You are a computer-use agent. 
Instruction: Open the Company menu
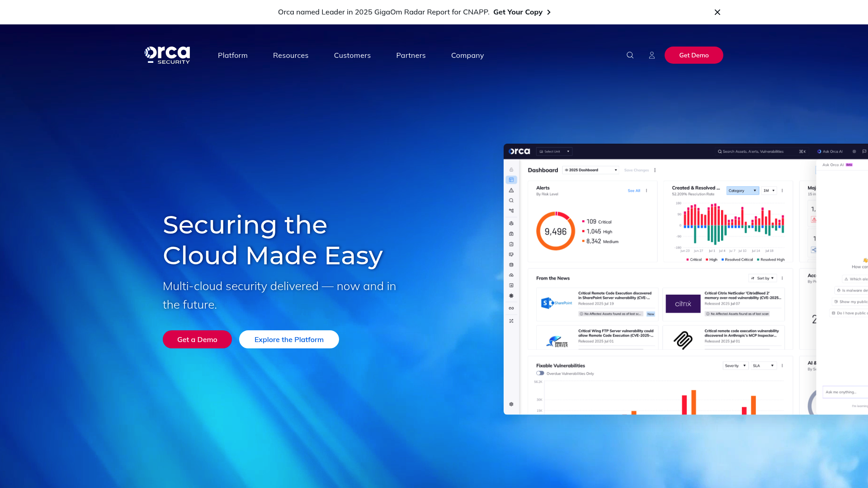click(x=467, y=55)
